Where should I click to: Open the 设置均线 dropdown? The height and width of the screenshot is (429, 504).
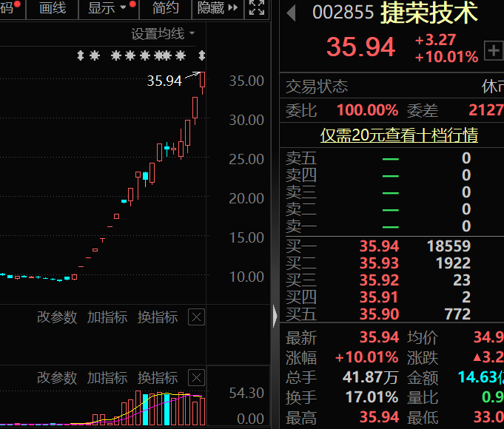[163, 34]
